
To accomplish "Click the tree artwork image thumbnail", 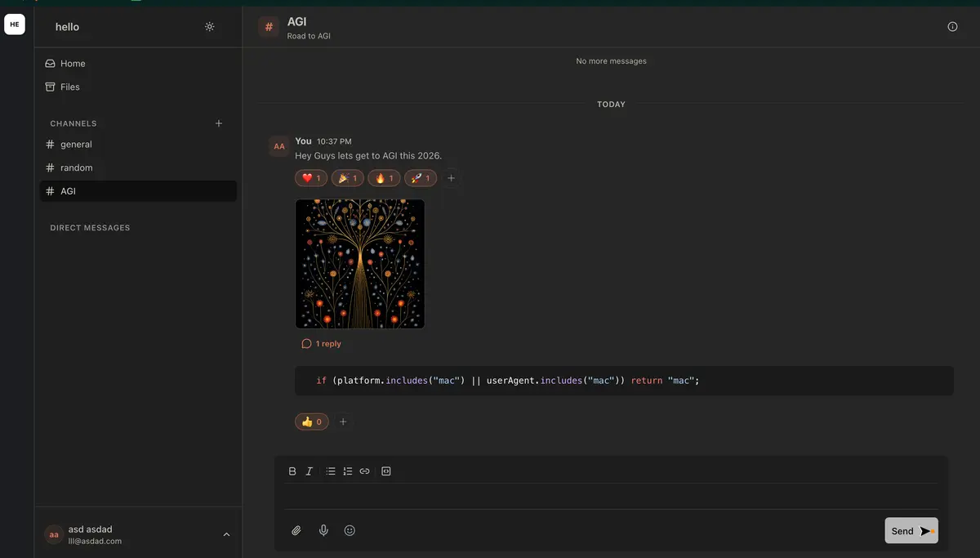I will pyautogui.click(x=360, y=263).
